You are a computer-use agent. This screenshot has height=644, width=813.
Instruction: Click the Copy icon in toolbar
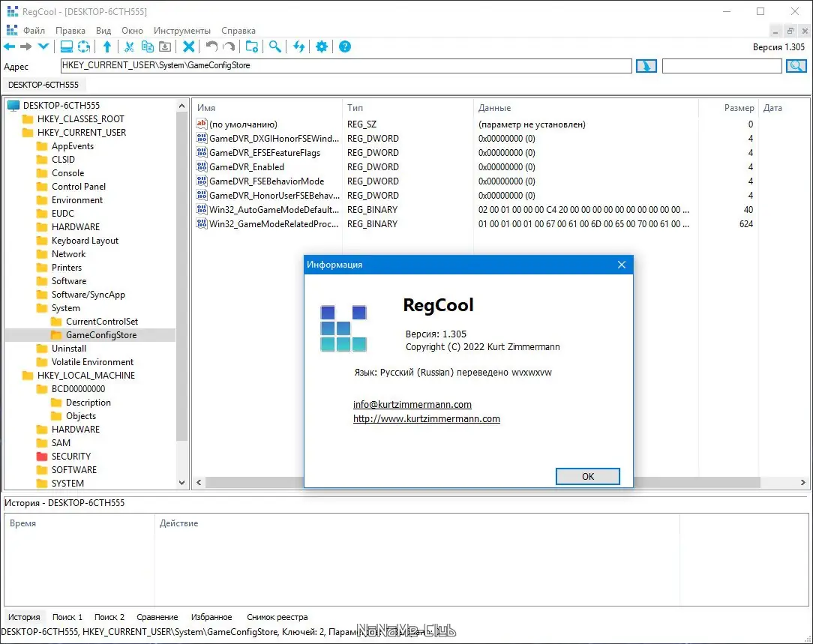coord(147,46)
